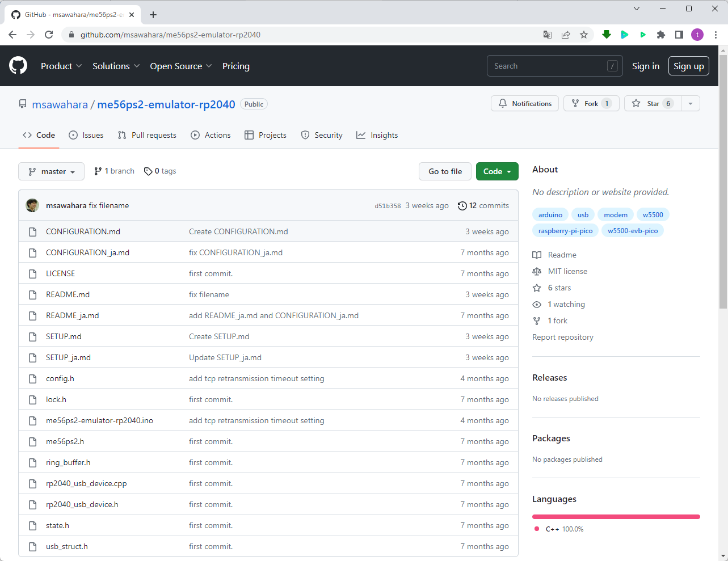
Task: Open Chrome's three-dot menu
Action: click(x=716, y=35)
